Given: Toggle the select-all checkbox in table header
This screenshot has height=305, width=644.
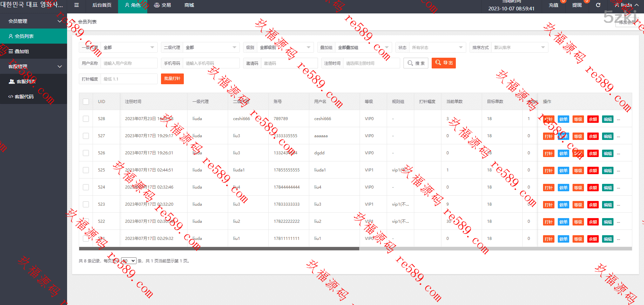Looking at the screenshot, I should pos(86,102).
